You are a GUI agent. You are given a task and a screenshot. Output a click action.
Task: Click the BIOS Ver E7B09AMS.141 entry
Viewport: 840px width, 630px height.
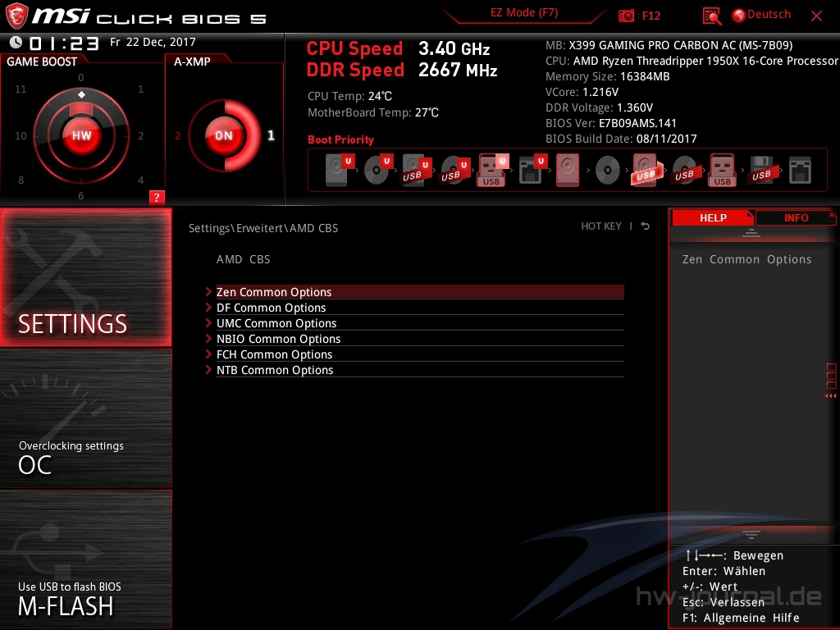point(610,123)
